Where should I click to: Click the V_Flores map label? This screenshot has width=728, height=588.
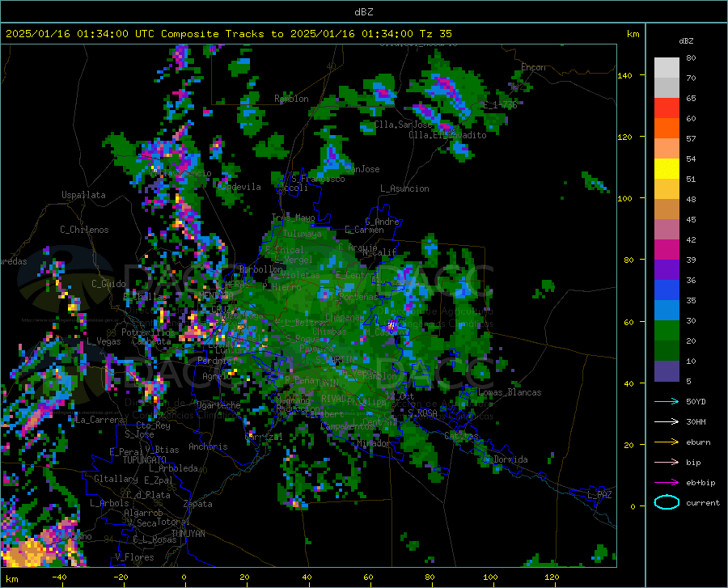[x=134, y=557]
